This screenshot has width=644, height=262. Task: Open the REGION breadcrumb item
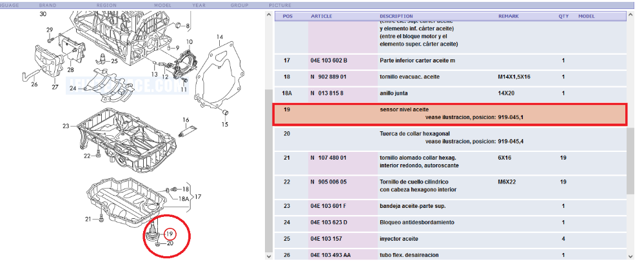pyautogui.click(x=106, y=5)
